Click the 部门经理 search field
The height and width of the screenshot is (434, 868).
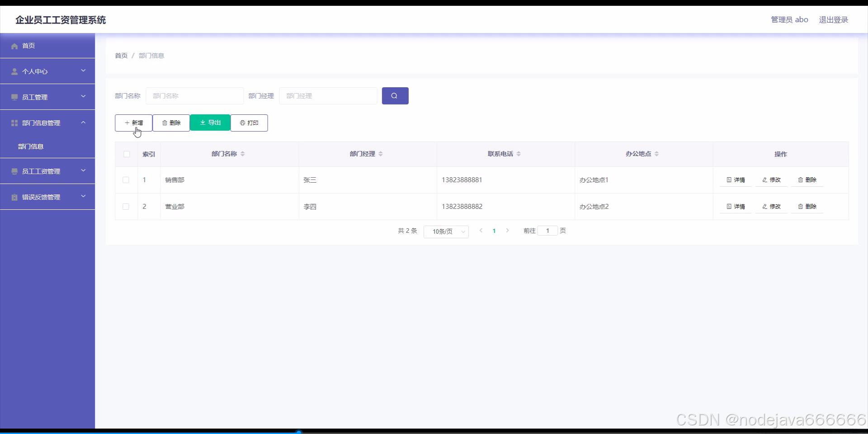tap(328, 96)
